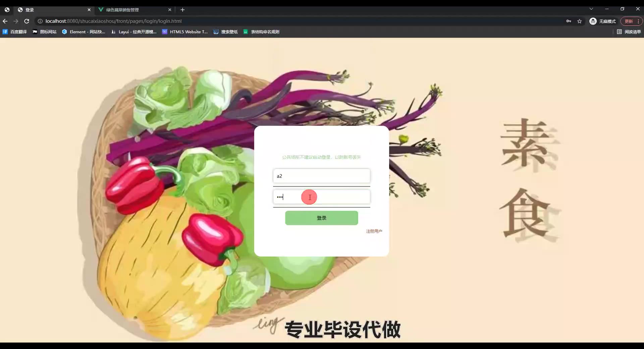Focus the password input field
The height and width of the screenshot is (349, 644).
(x=321, y=197)
